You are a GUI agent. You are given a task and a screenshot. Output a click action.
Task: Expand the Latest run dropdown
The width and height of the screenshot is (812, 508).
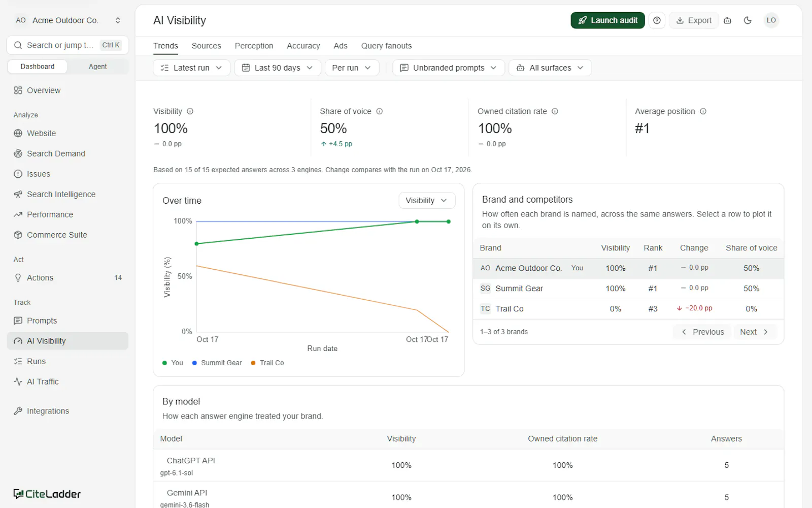(191, 68)
